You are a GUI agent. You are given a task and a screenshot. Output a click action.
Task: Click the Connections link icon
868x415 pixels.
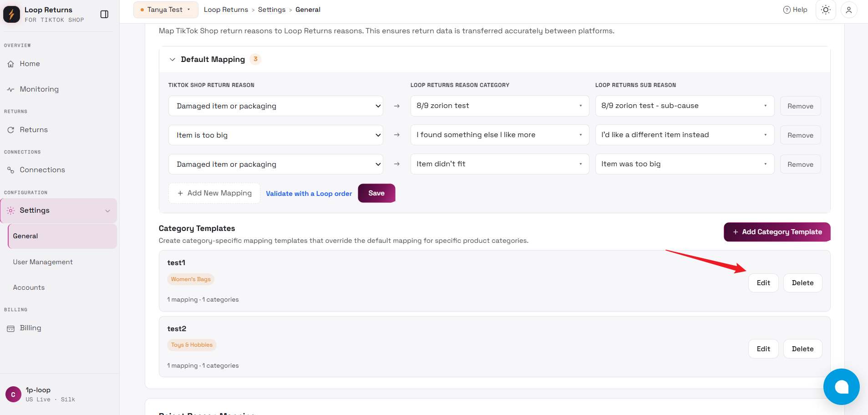(10, 170)
